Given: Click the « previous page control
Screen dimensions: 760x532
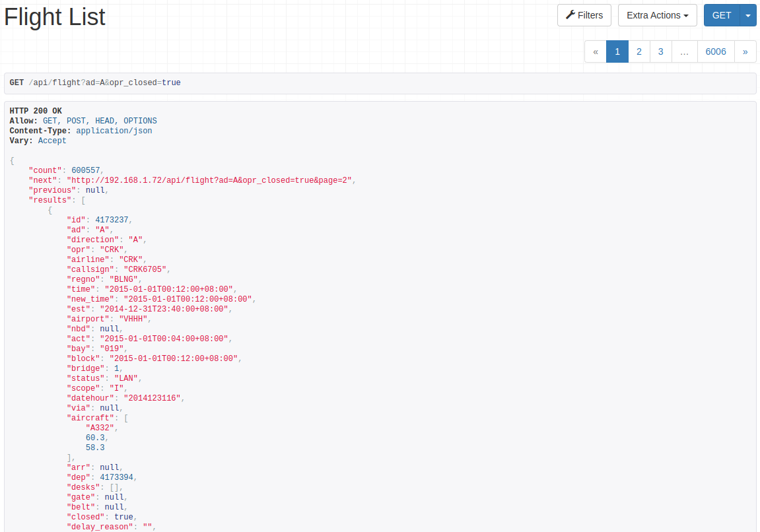Looking at the screenshot, I should 596,51.
